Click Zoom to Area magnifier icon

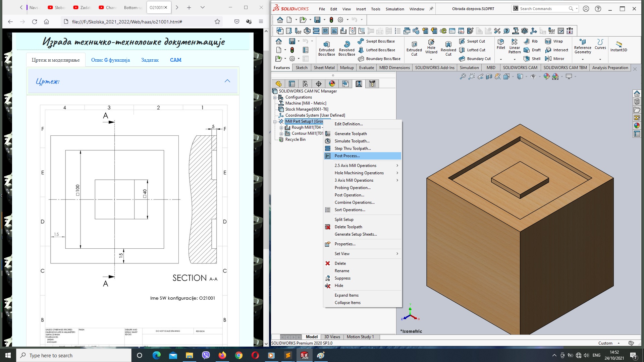pos(472,76)
